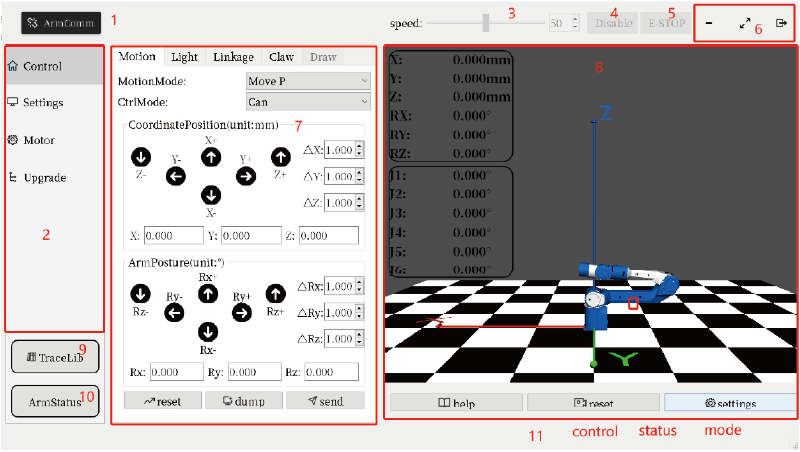The height and width of the screenshot is (452, 800).
Task: Click the exit icon in the top right
Action: point(781,23)
